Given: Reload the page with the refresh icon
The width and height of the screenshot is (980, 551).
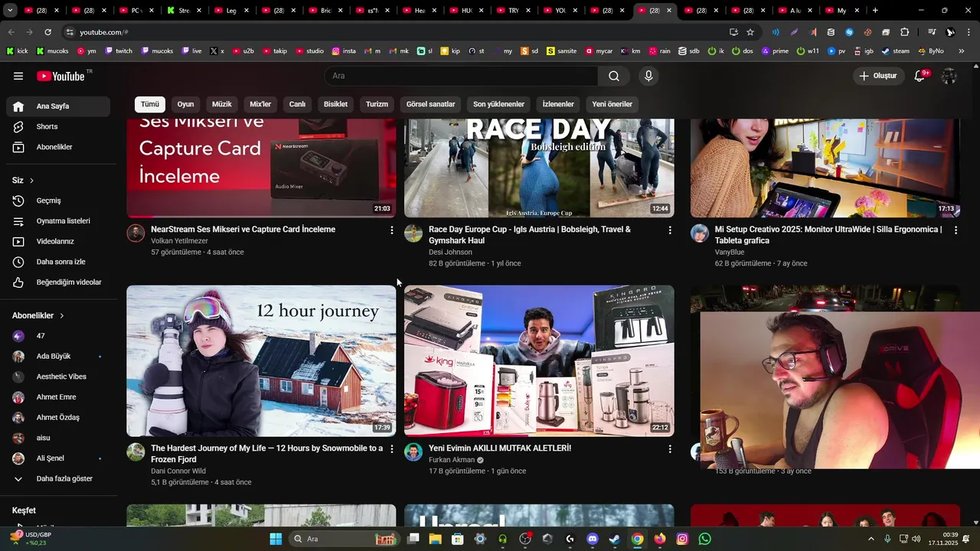Looking at the screenshot, I should tap(47, 32).
